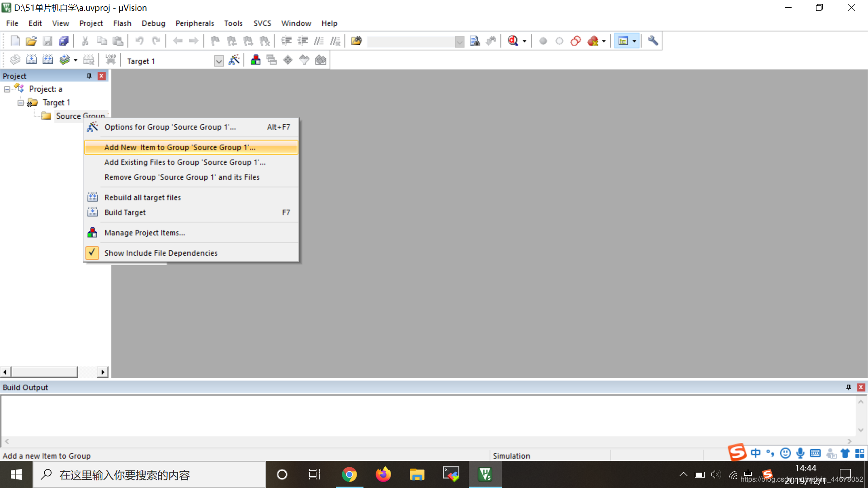Click the Build target toolbar icon
868x488 pixels.
(31, 60)
